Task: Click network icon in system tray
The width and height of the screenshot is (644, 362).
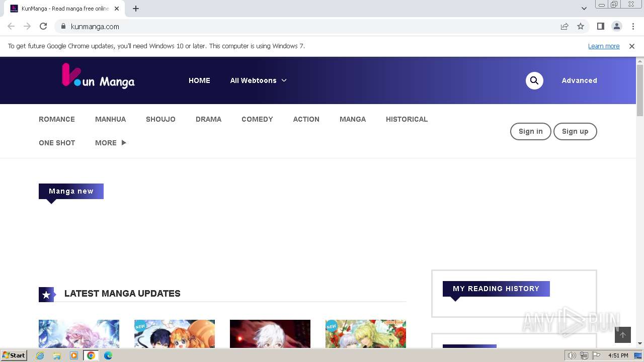Action: [584, 355]
